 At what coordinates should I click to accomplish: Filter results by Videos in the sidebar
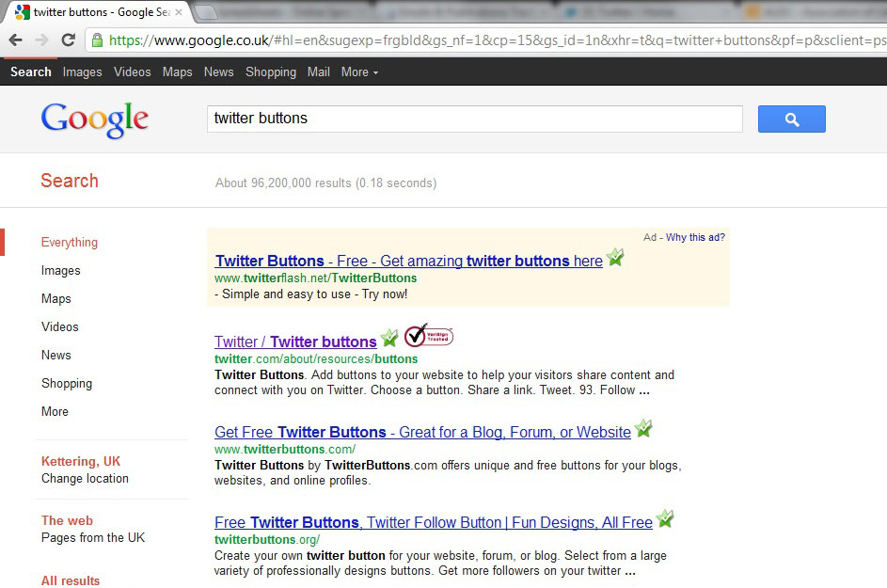[59, 326]
